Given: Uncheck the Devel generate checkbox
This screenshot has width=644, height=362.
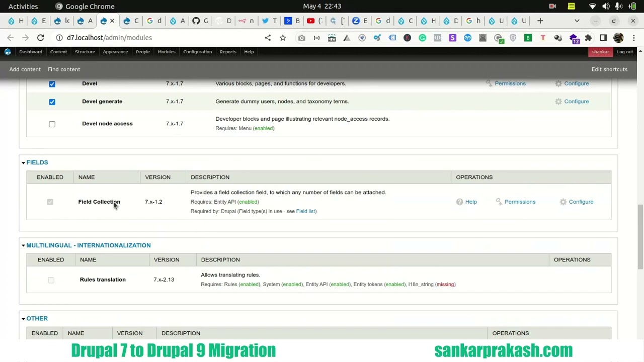Looking at the screenshot, I should [52, 102].
